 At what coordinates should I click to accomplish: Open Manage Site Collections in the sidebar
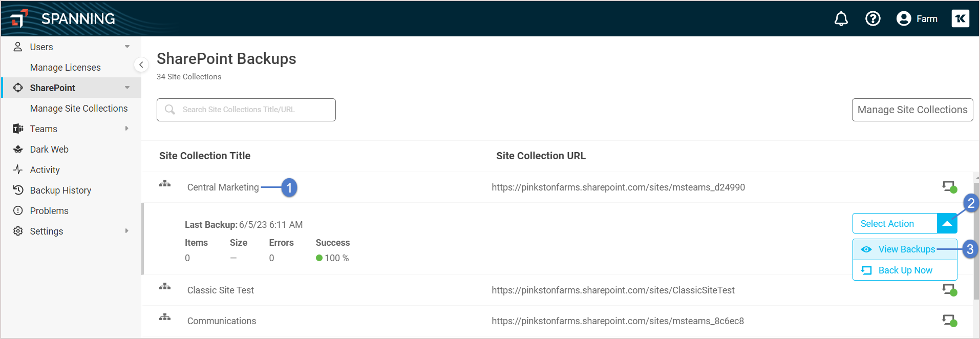[79, 108]
